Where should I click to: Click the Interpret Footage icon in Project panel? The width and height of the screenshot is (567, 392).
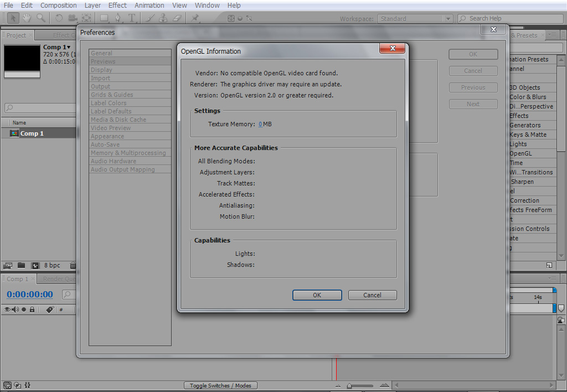(x=8, y=266)
